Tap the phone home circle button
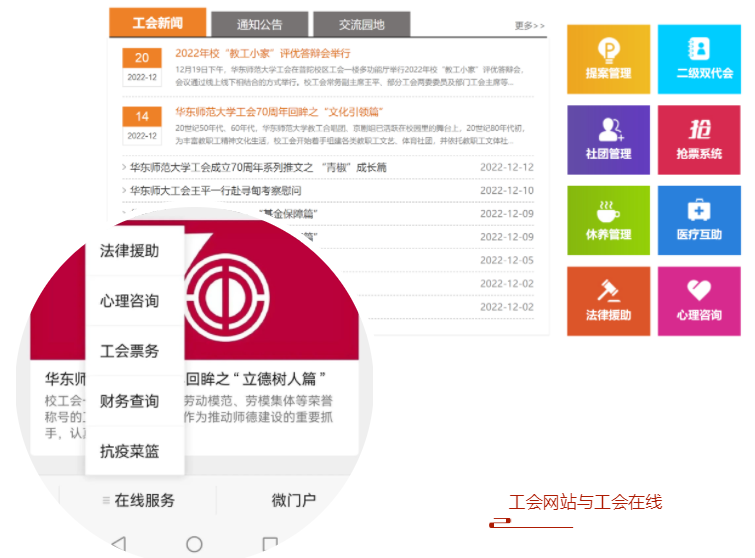This screenshot has height=558, width=755. pyautogui.click(x=194, y=544)
